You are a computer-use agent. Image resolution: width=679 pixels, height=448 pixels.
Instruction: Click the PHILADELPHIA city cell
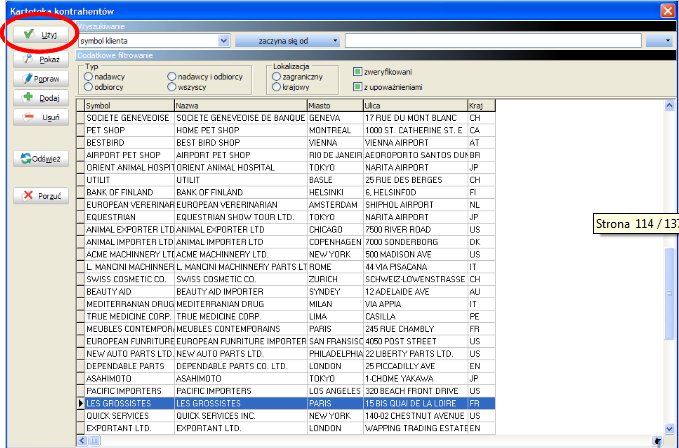click(x=335, y=354)
